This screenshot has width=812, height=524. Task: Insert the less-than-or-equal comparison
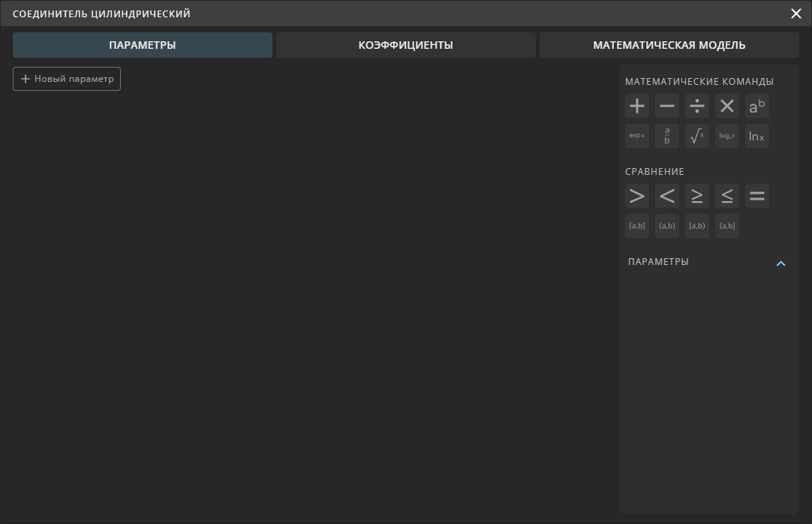tap(727, 196)
